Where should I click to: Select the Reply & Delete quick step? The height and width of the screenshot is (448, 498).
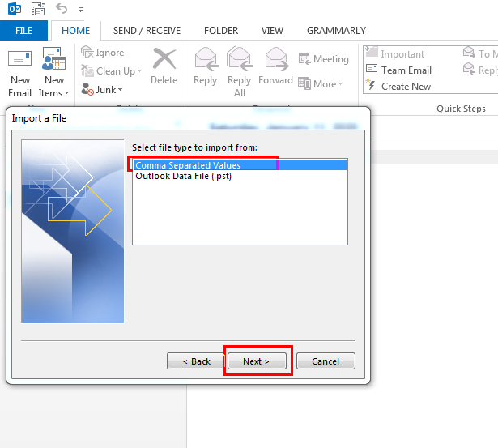(480, 70)
